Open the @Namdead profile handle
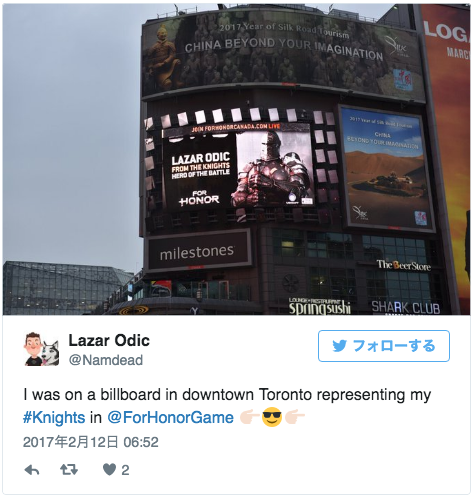This screenshot has width=474, height=498. tap(106, 360)
